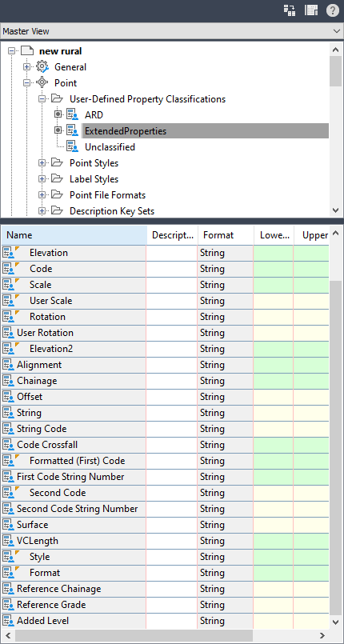
Task: Click the panel layout icon beside help
Action: 311,10
